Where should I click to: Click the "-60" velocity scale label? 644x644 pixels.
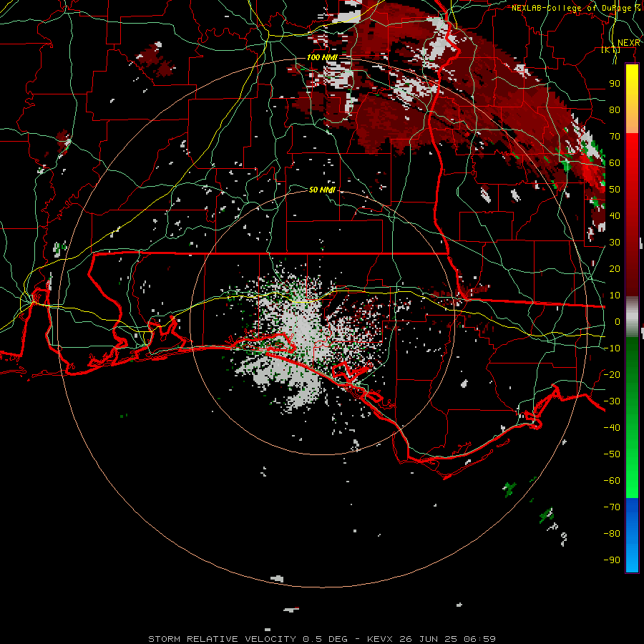tap(612, 481)
